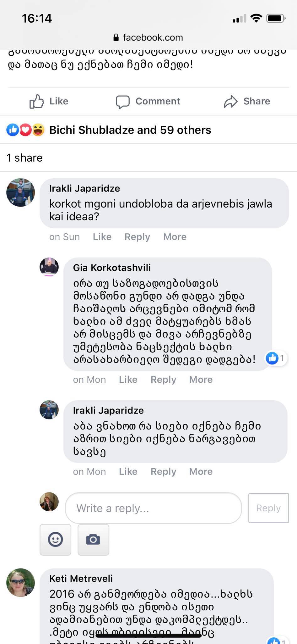Tap the lock icon beside facebook.com
The height and width of the screenshot is (644, 297).
(116, 38)
